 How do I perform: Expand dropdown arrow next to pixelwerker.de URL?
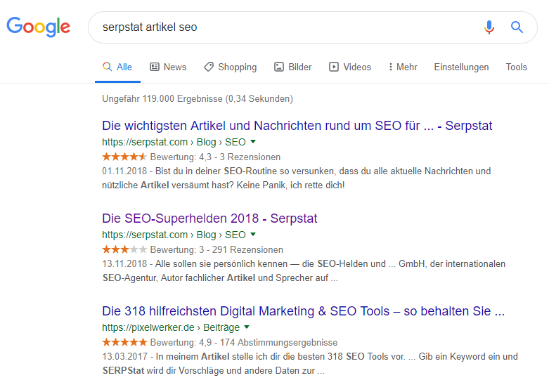(x=247, y=327)
